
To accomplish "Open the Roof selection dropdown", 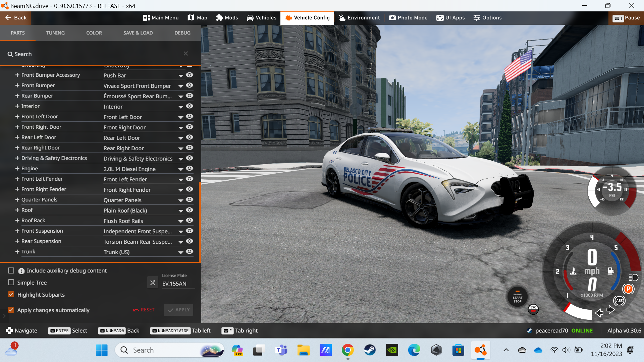I will pyautogui.click(x=181, y=211).
